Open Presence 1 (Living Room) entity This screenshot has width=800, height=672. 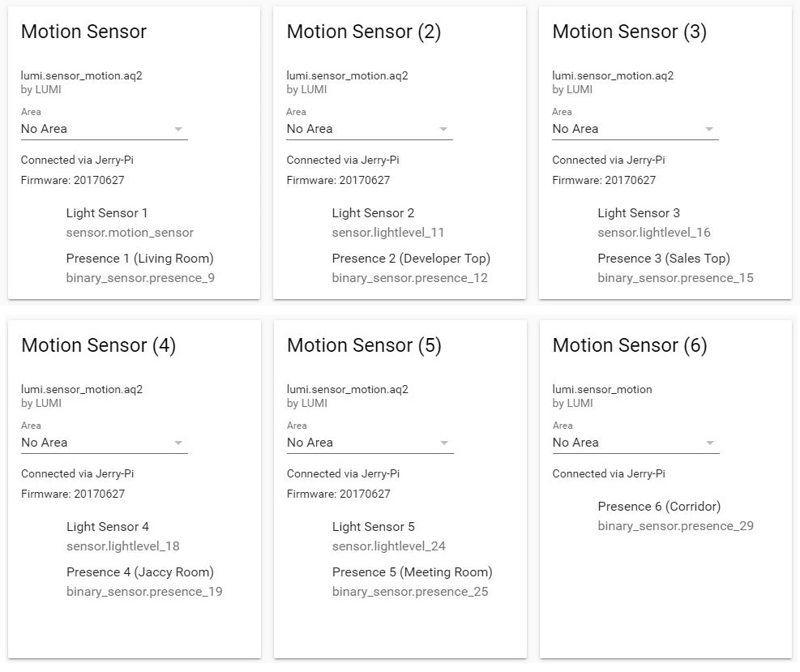click(x=138, y=259)
